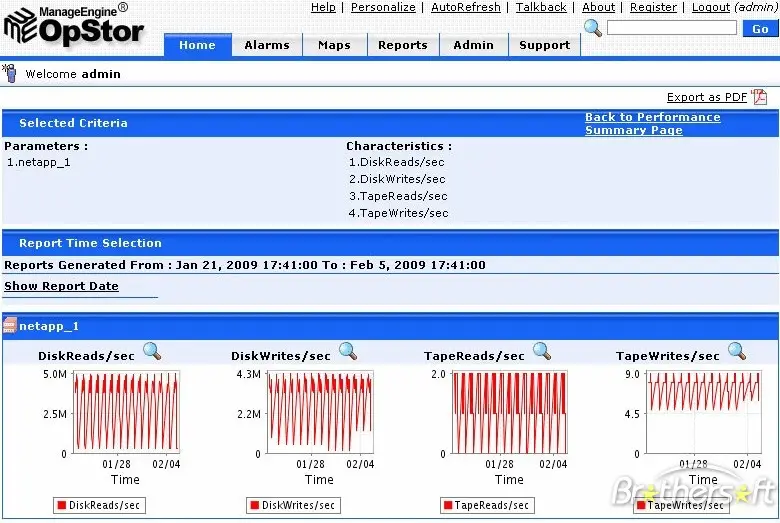This screenshot has height=523, width=780.
Task: Click the '1.DiskReads/sec' characteristic entry
Action: tap(396, 162)
